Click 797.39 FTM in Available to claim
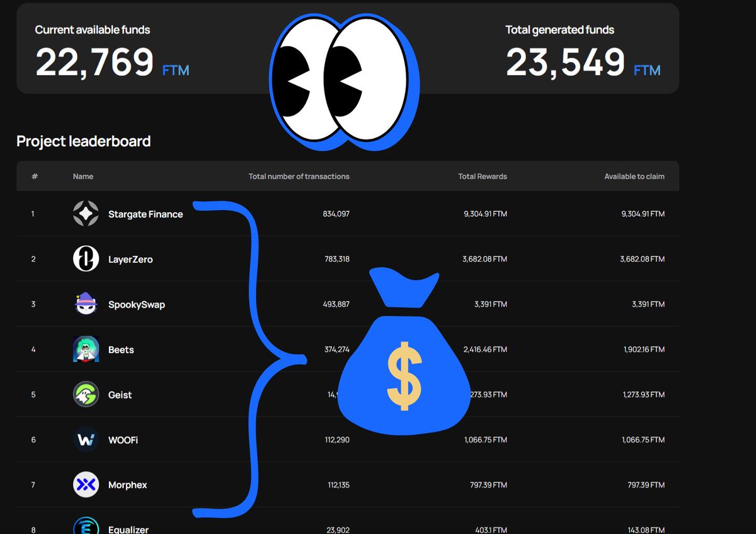 (646, 485)
